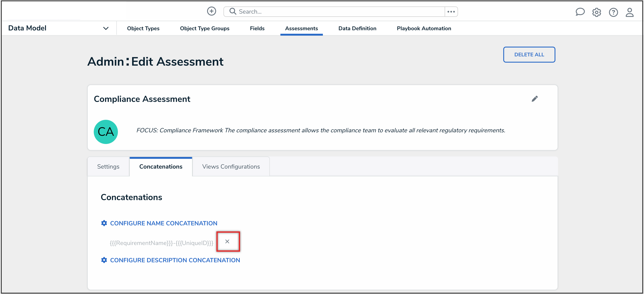Open the Playbook Automation menu item
Screen dimensions: 644x294
click(424, 28)
